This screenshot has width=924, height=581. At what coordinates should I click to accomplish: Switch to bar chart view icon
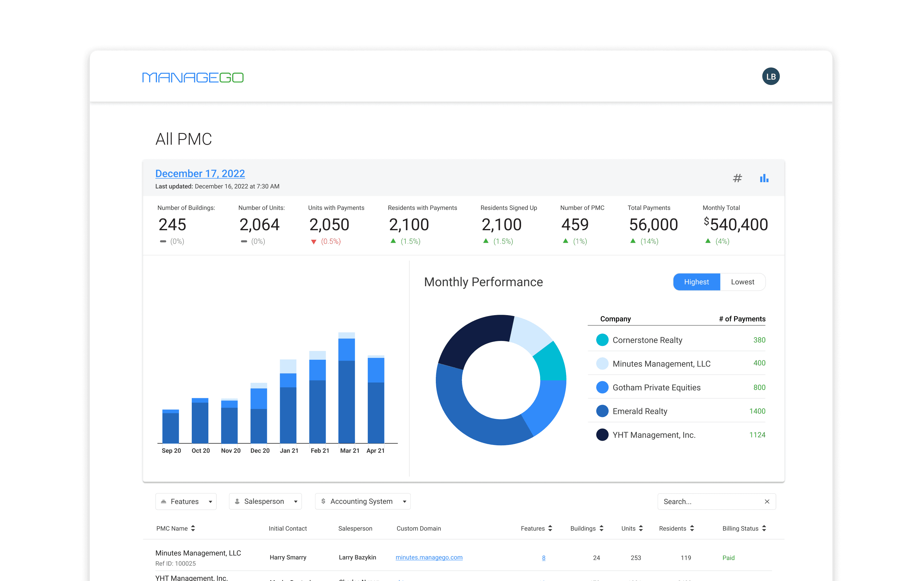764,178
